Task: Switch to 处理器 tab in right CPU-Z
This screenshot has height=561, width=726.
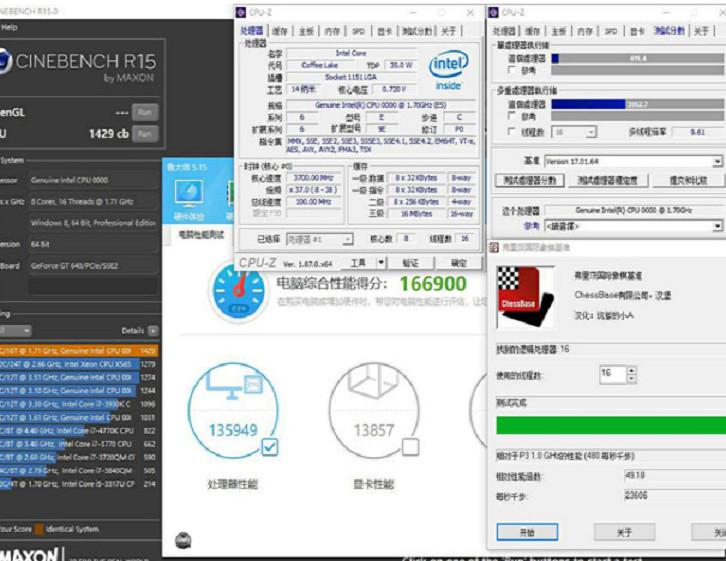Action: [x=503, y=31]
